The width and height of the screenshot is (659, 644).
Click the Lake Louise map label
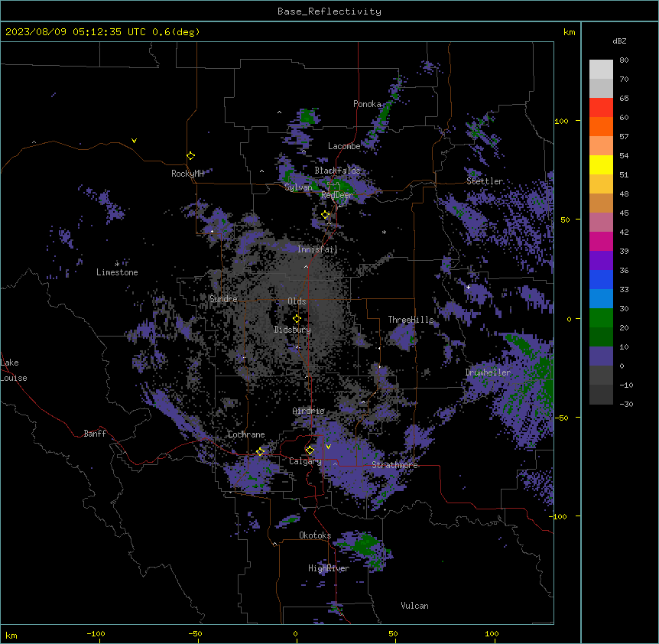[x=14, y=370]
